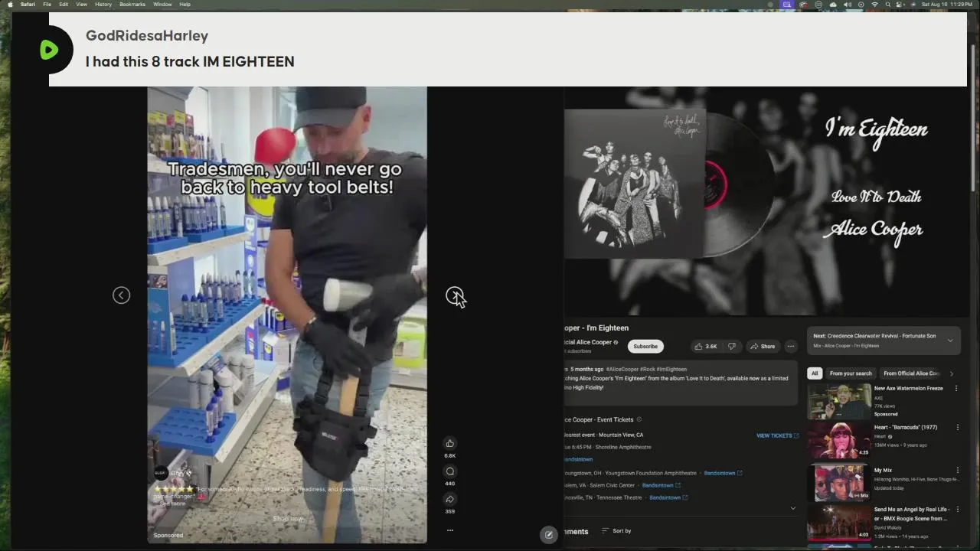Open more actions ellipsis beside Share

click(791, 346)
